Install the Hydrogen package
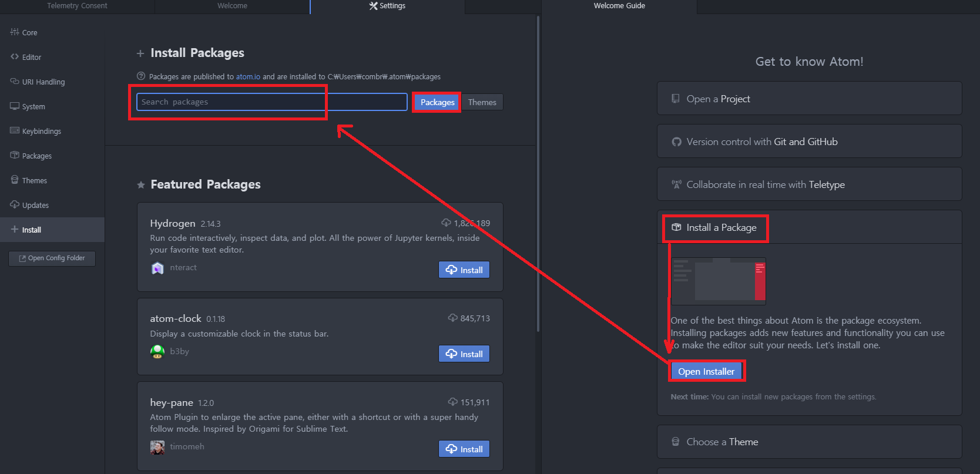The height and width of the screenshot is (474, 980). (x=464, y=270)
